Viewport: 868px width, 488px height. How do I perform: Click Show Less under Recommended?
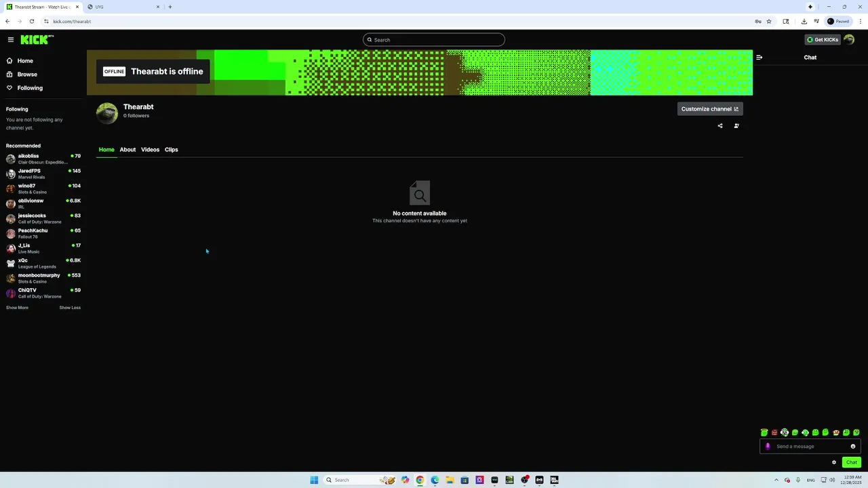tap(70, 308)
